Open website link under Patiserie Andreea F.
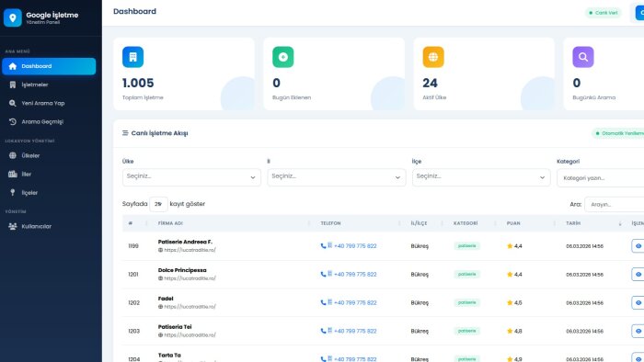The image size is (644, 362). pos(190,250)
